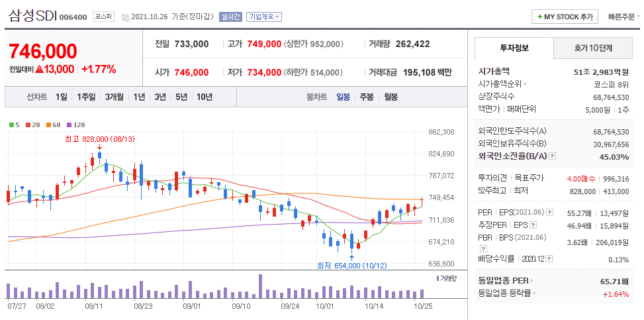Open the PBR help question-mark icon
The width and height of the screenshot is (644, 320).
[x=483, y=249]
